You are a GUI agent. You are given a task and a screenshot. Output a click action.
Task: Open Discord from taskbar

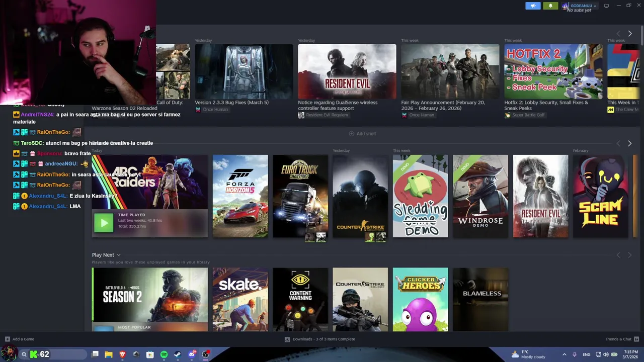tap(192, 354)
